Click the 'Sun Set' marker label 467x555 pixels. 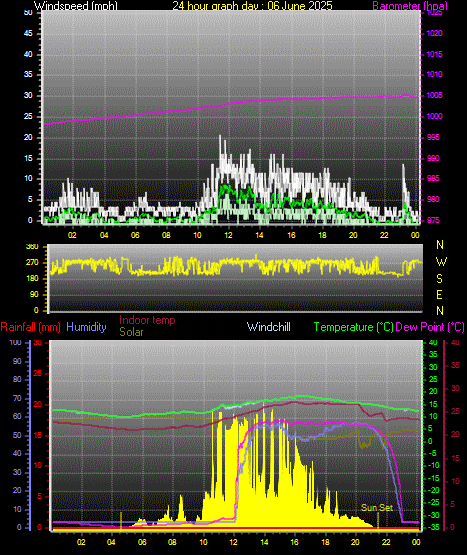click(377, 508)
